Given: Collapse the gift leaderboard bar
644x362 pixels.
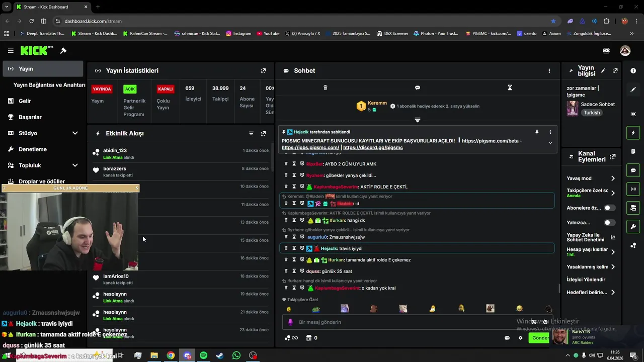Looking at the screenshot, I should point(417,120).
